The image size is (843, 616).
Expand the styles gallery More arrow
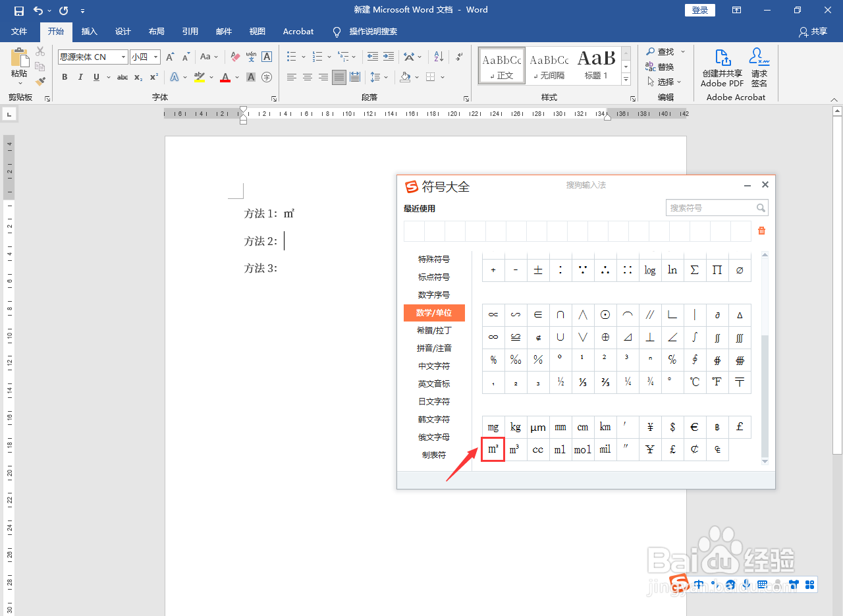[x=626, y=80]
